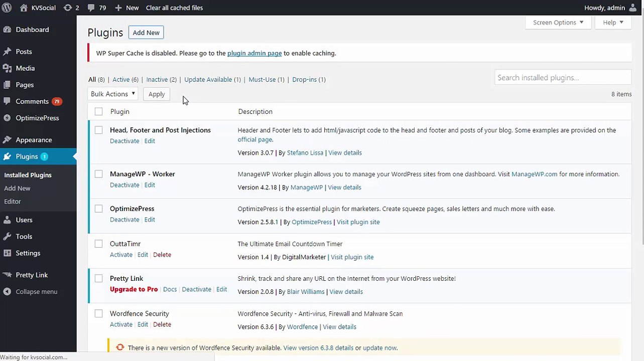Tick the OuttaTimr plugin checkbox
Viewport: 644px width, 361px height.
(98, 244)
